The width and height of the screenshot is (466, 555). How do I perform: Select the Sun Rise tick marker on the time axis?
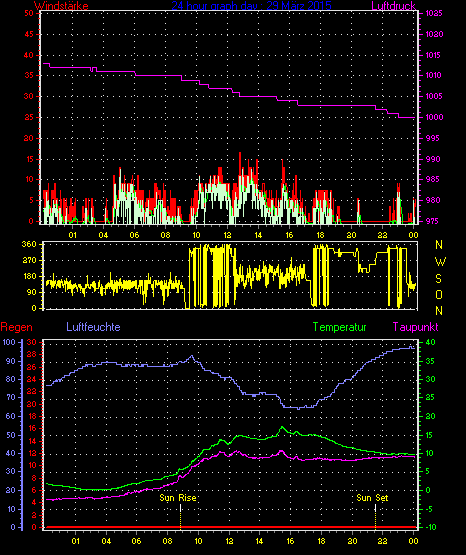coord(180,517)
